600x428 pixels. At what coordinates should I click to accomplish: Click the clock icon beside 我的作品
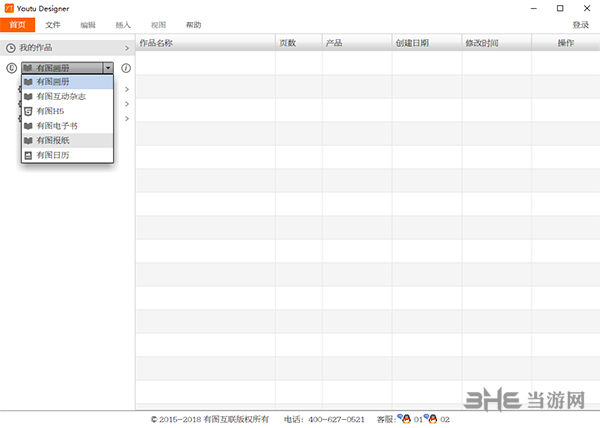[x=11, y=48]
